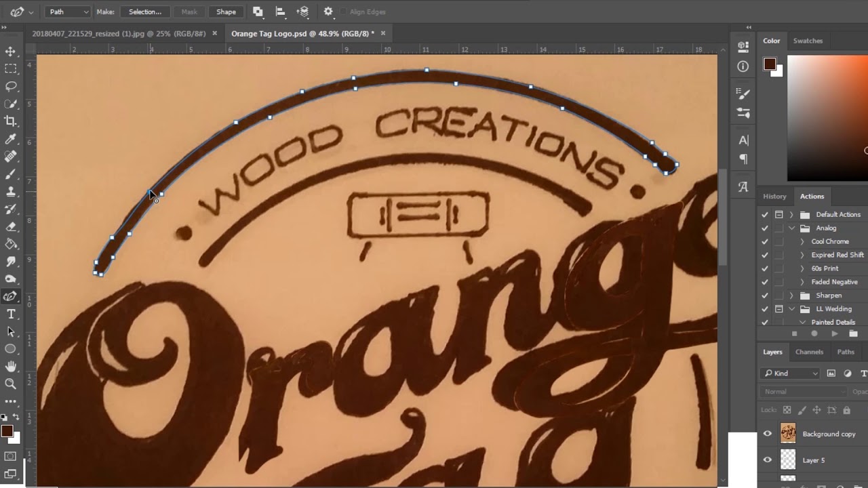
Task: Click the Selection... button
Action: point(145,12)
